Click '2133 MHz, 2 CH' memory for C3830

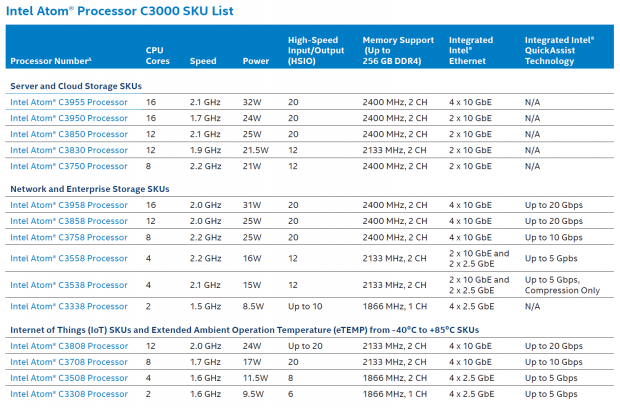pos(395,150)
